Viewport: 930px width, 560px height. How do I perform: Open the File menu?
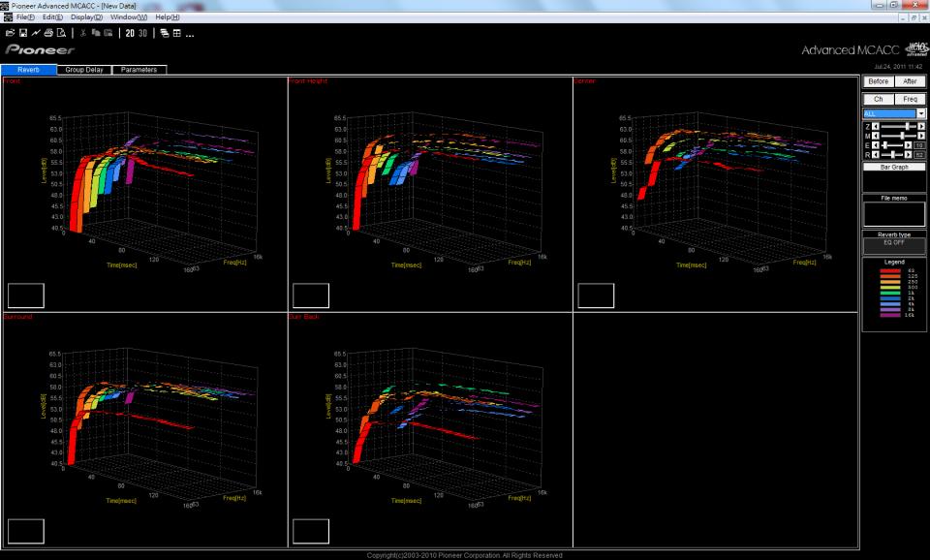pyautogui.click(x=25, y=18)
